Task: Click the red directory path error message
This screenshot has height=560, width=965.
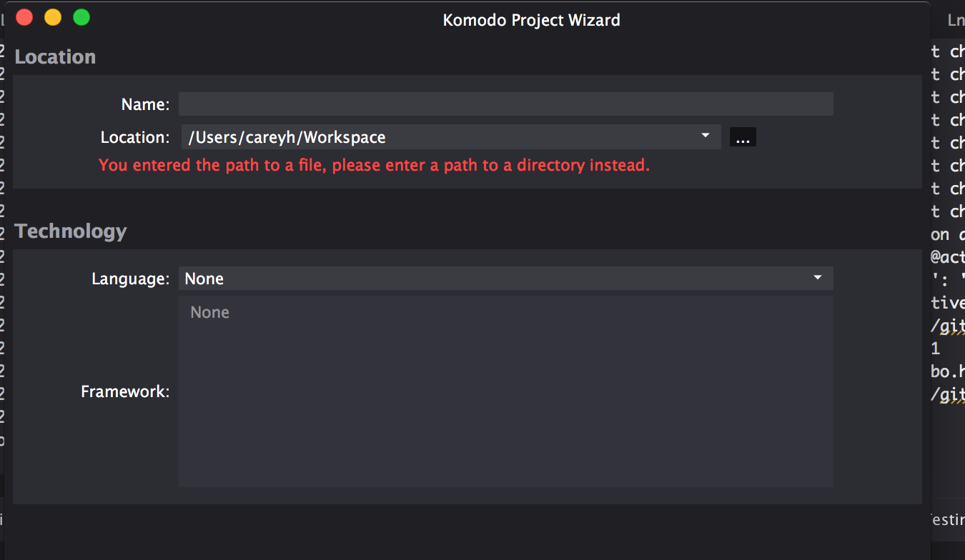Action: click(x=375, y=165)
